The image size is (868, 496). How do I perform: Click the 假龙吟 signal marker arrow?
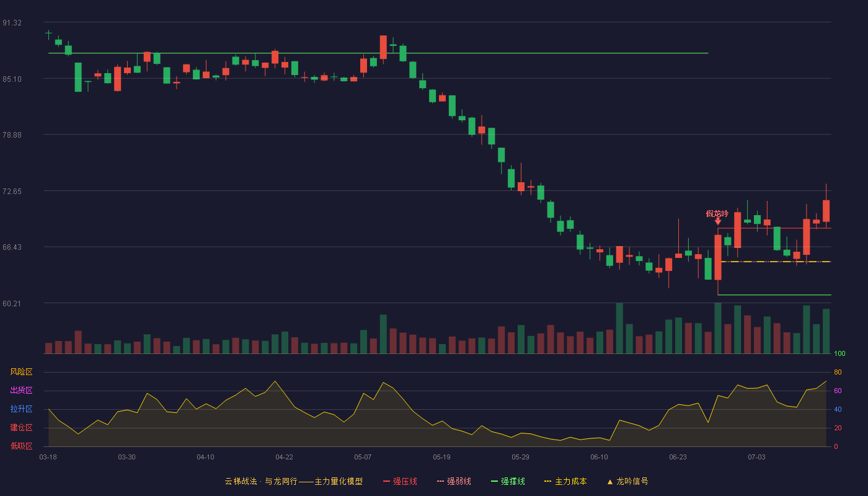[718, 221]
